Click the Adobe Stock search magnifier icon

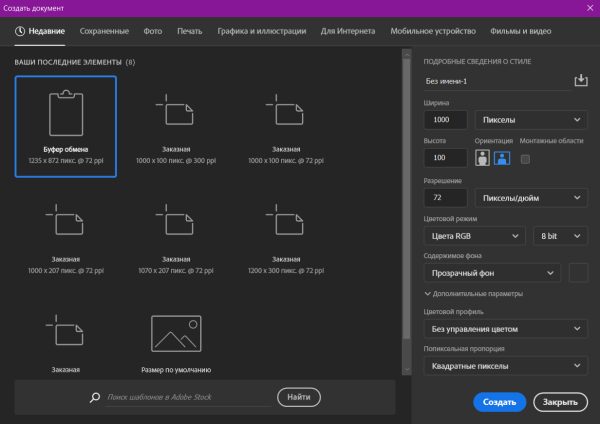95,398
